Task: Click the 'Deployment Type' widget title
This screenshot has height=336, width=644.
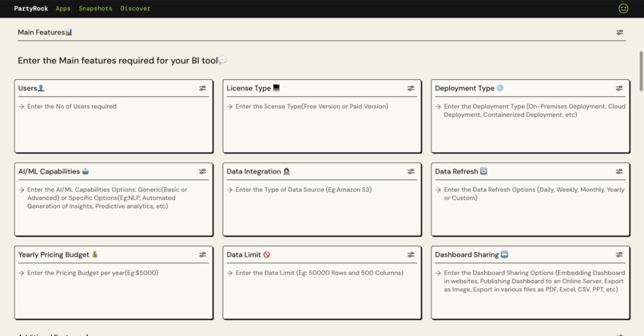Action: click(469, 88)
